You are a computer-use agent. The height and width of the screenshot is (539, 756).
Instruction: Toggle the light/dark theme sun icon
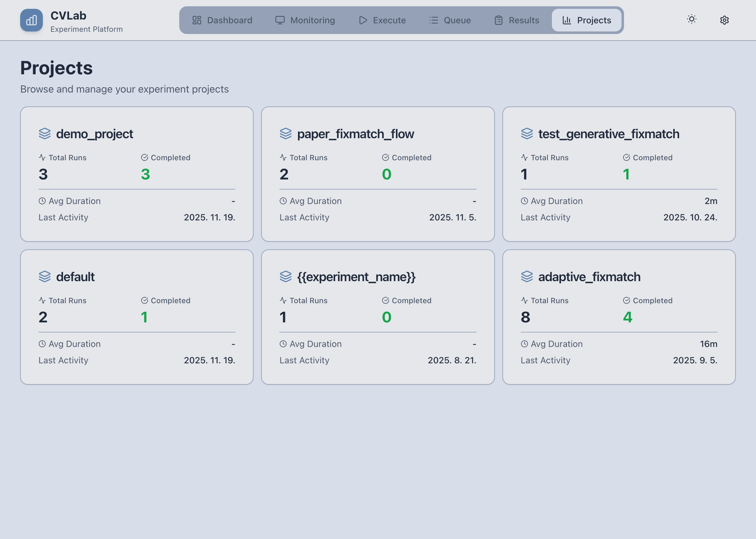tap(692, 19)
